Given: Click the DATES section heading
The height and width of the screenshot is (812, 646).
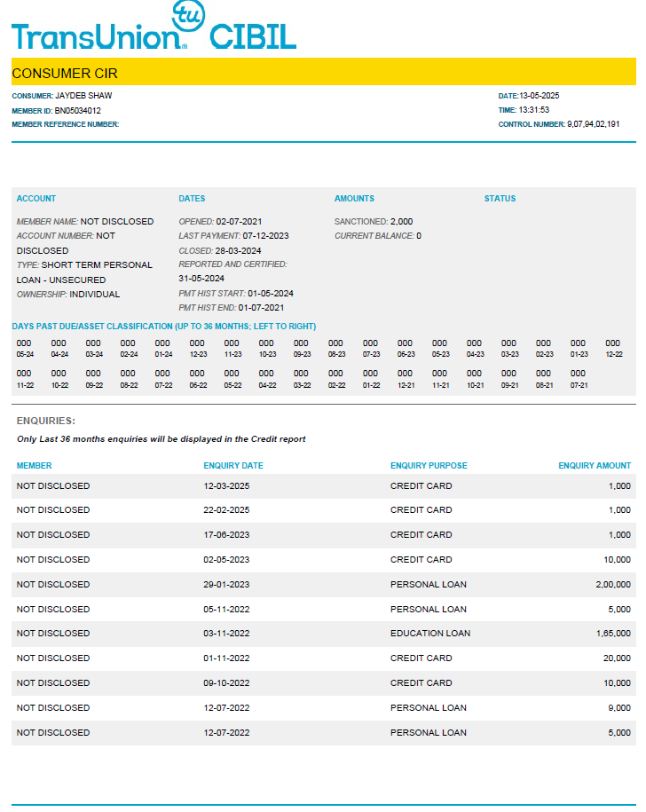Looking at the screenshot, I should pos(192,199).
